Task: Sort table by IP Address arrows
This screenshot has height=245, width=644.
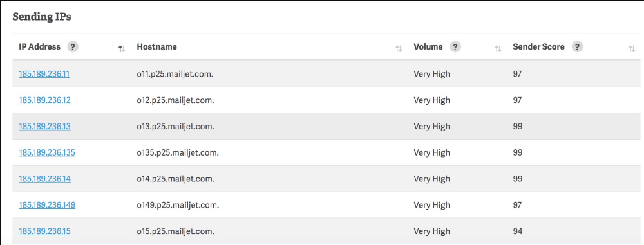Action: click(121, 49)
